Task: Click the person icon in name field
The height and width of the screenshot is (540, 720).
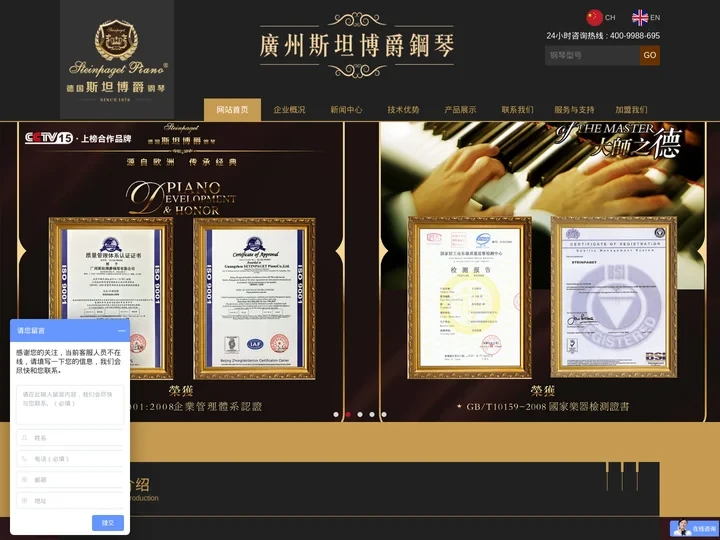Action: tap(24, 438)
